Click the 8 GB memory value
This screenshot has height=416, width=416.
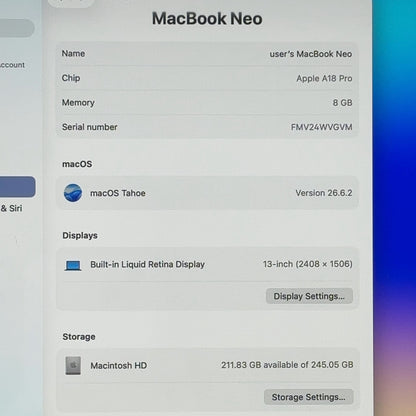[x=342, y=103]
